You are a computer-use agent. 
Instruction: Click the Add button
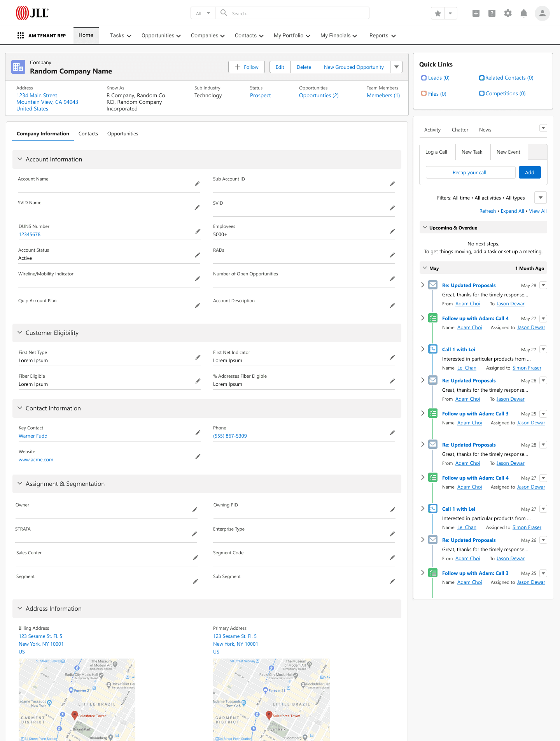(x=530, y=172)
